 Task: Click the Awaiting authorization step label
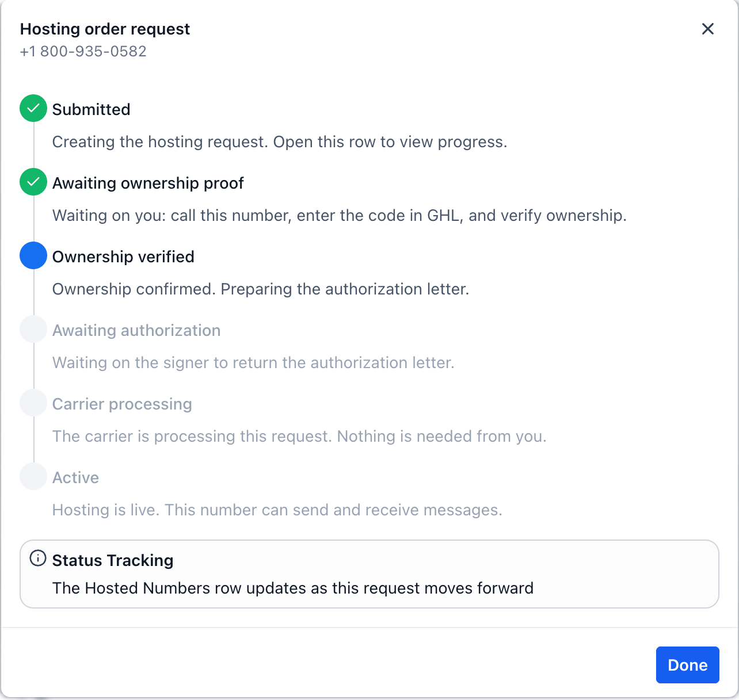(136, 330)
